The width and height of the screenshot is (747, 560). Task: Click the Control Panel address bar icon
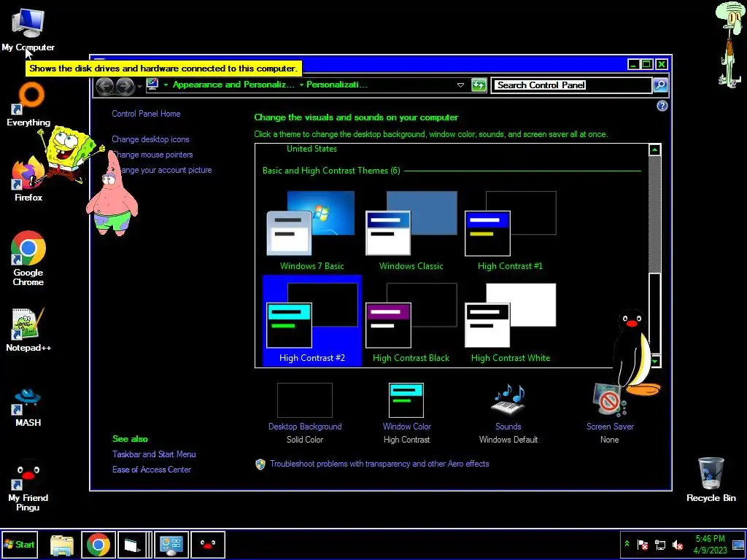click(152, 85)
